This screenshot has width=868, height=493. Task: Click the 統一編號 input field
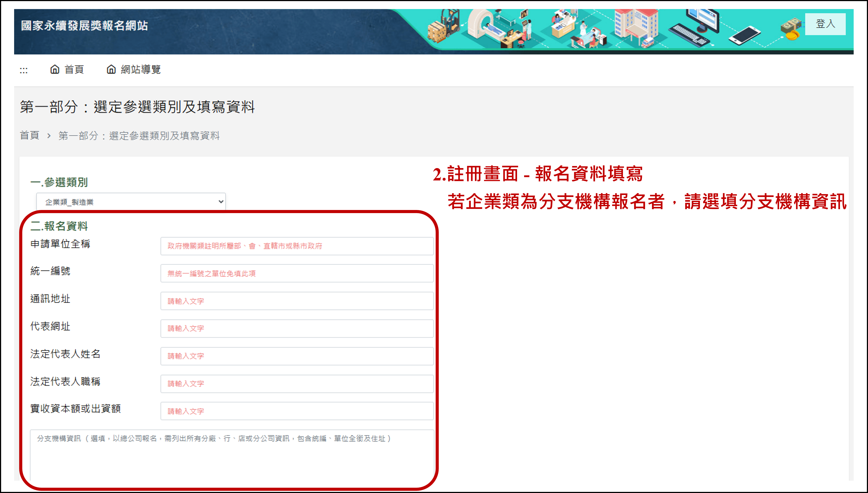(297, 273)
